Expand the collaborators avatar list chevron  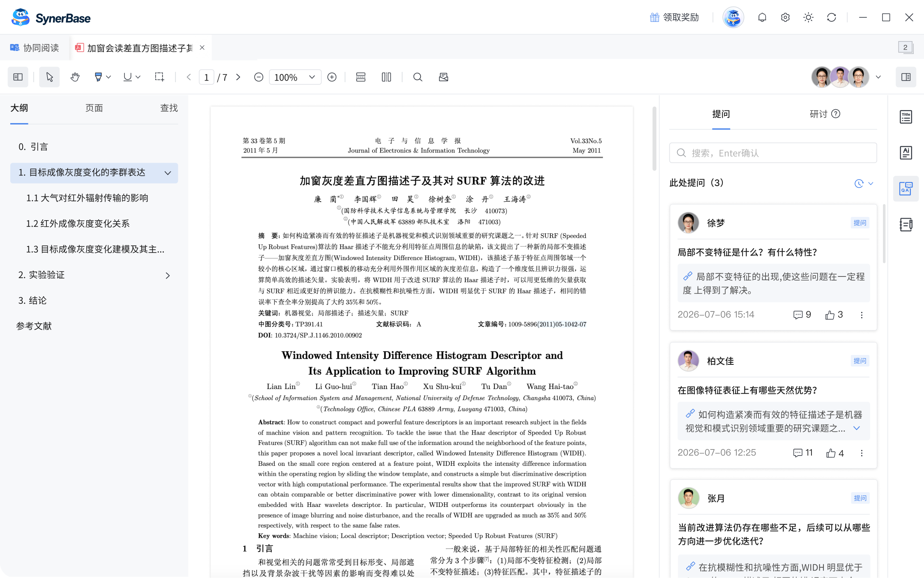878,77
